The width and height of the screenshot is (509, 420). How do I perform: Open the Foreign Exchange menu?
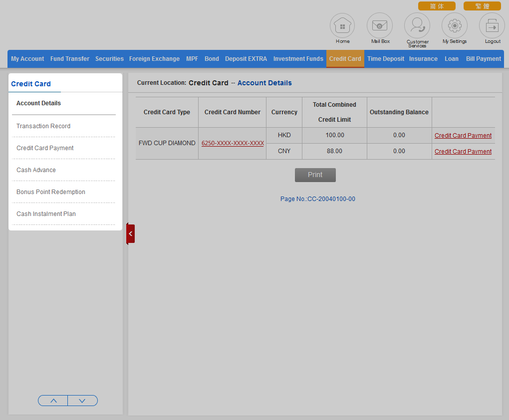(154, 59)
